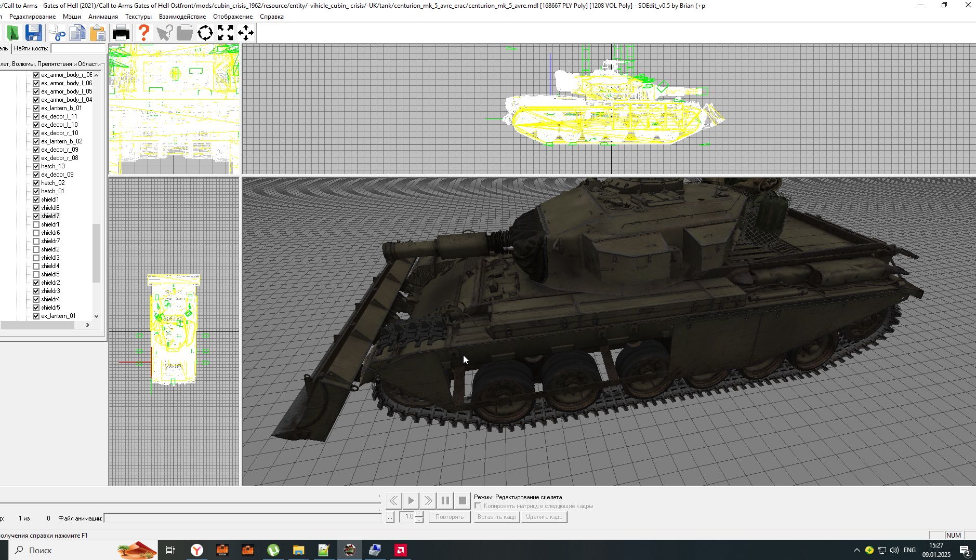Check the shieldl5 checkbox
This screenshot has height=560, width=976.
(x=36, y=274)
